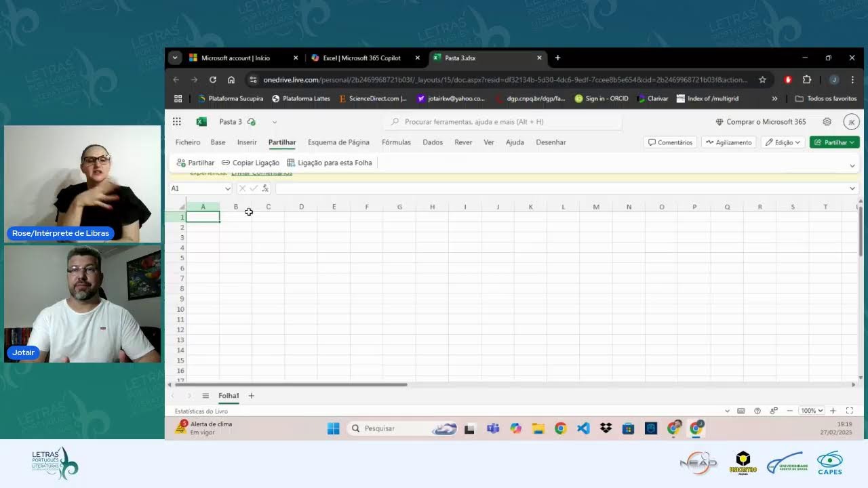The width and height of the screenshot is (868, 488).
Task: Open the Microsoft 365 app launcher grid
Action: point(176,122)
